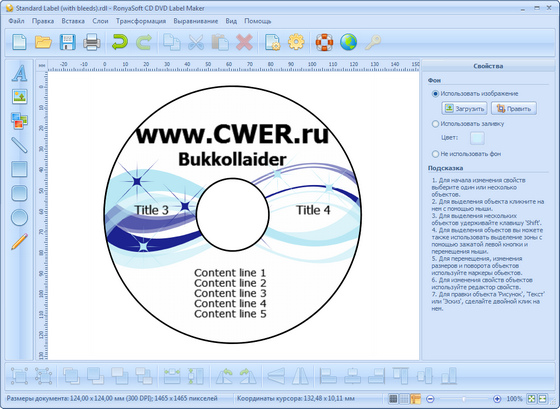Open settings with the orange gear icon
560x409 pixels.
(x=296, y=42)
